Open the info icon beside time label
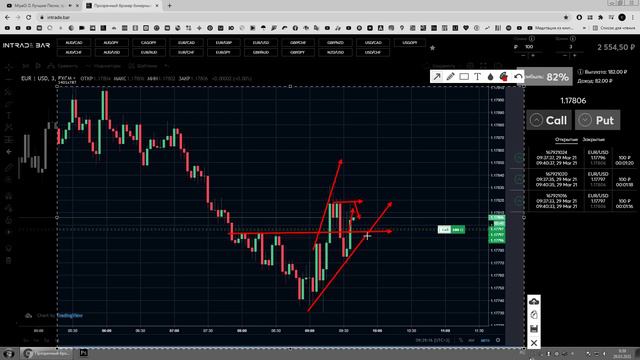 click(573, 38)
